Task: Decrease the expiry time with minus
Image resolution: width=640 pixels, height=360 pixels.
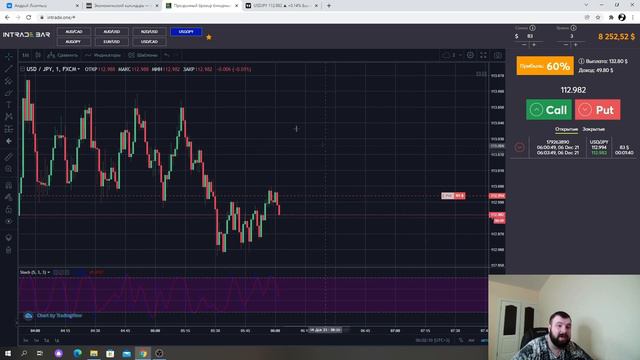Action: 566,44
